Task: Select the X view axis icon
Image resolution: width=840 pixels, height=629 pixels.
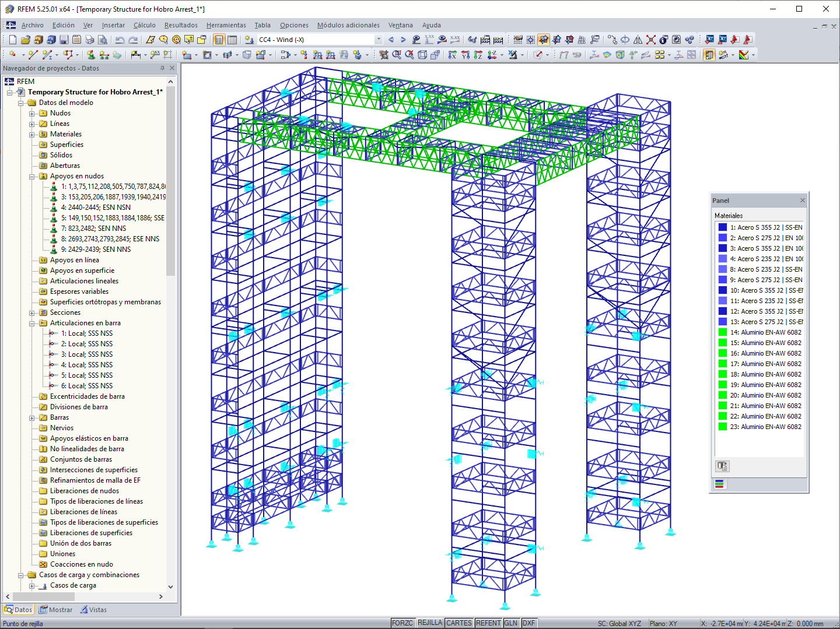Action: (453, 55)
